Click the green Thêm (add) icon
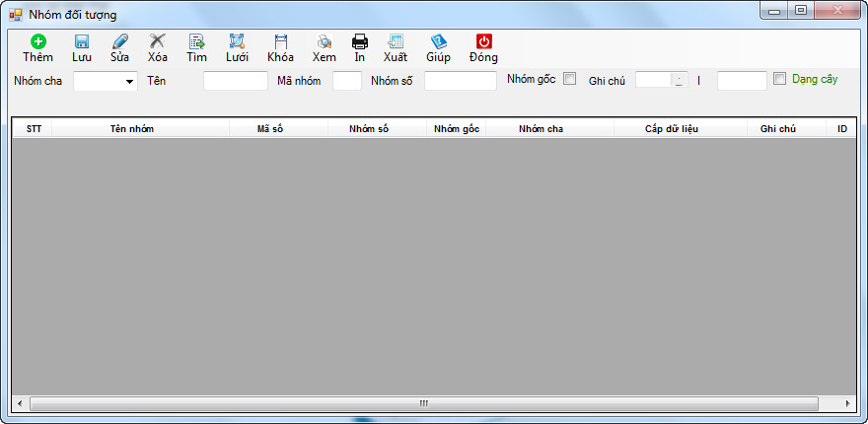 [38, 41]
